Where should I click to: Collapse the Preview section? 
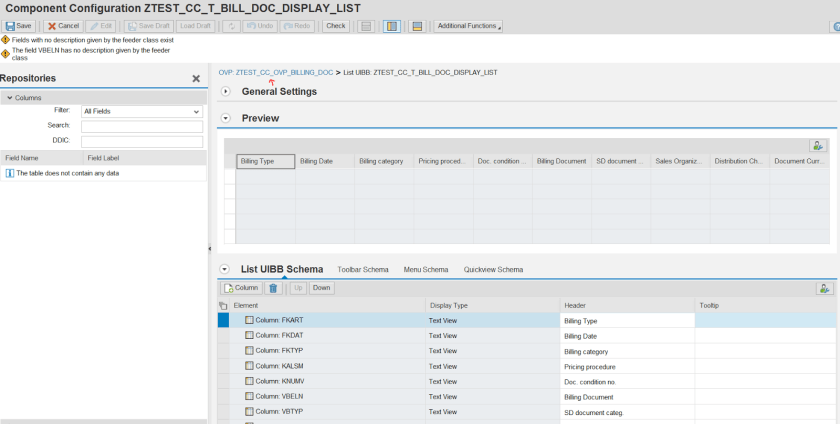[x=225, y=118]
